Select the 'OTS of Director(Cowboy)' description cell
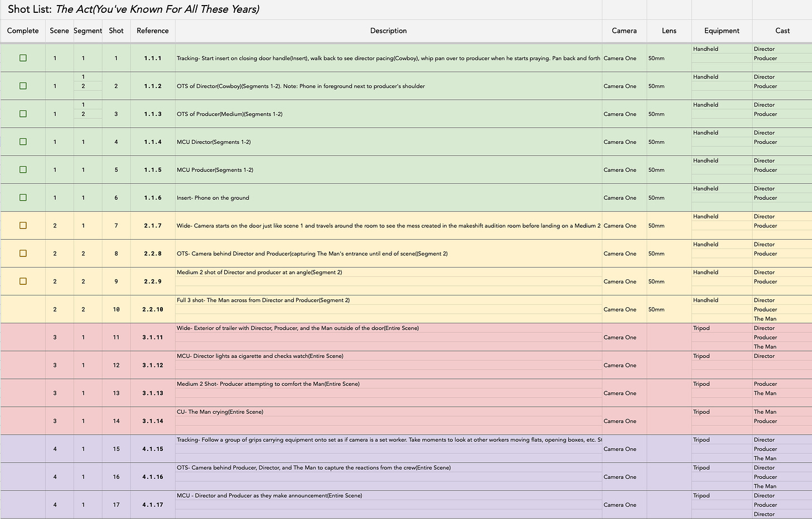This screenshot has width=812, height=519. pyautogui.click(x=389, y=86)
